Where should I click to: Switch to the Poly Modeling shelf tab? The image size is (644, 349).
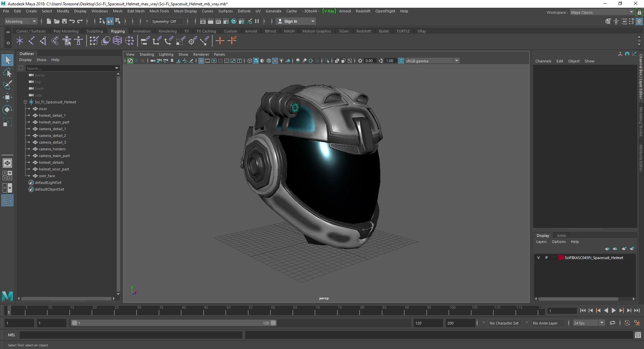(66, 31)
